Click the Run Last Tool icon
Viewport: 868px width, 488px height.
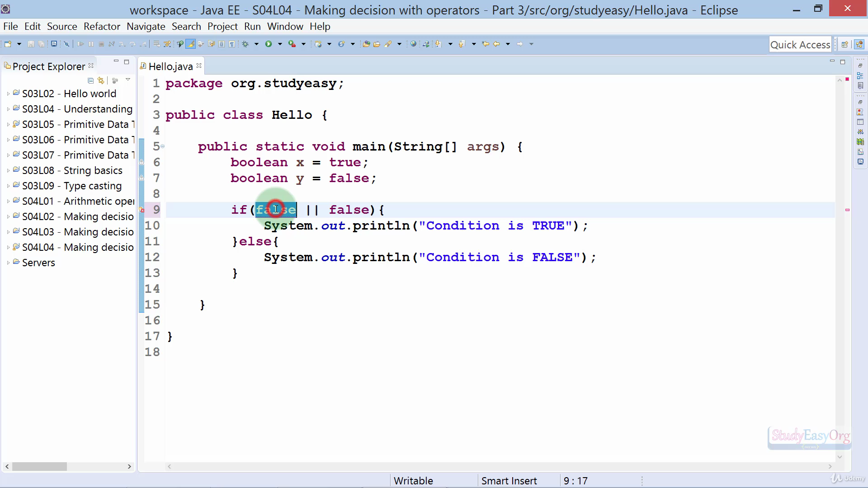(292, 44)
